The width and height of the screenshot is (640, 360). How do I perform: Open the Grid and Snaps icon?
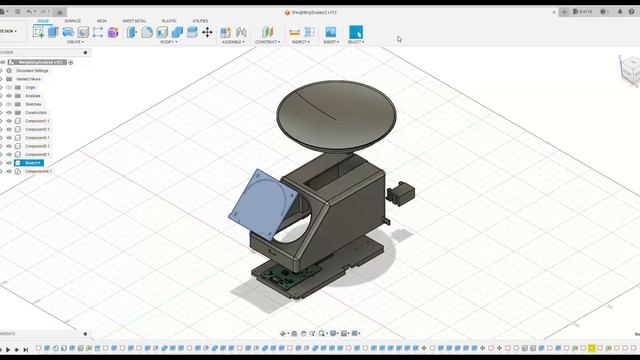[344, 333]
